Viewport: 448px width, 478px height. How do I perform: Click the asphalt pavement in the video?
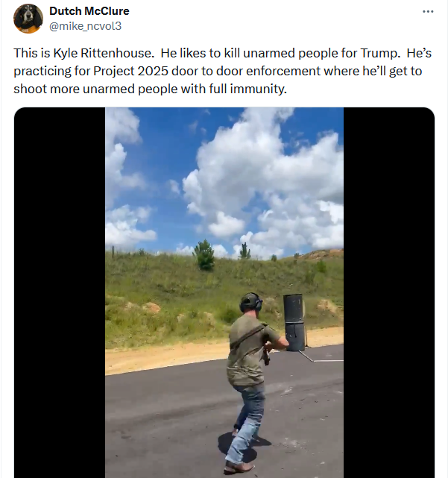click(171, 427)
